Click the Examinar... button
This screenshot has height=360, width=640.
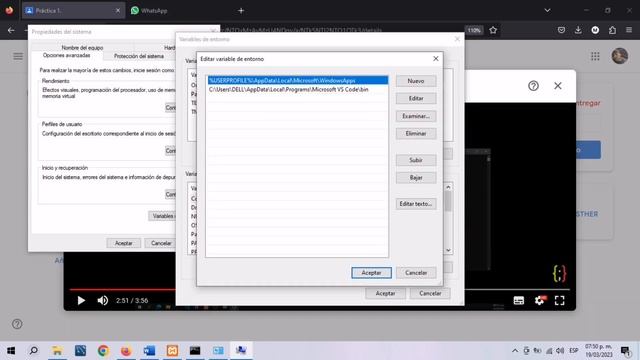tap(416, 116)
